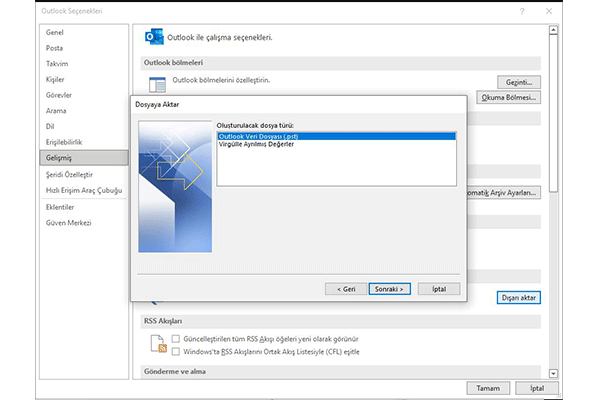Click the RSS feed document icon
The image size is (600, 400).
(158, 343)
